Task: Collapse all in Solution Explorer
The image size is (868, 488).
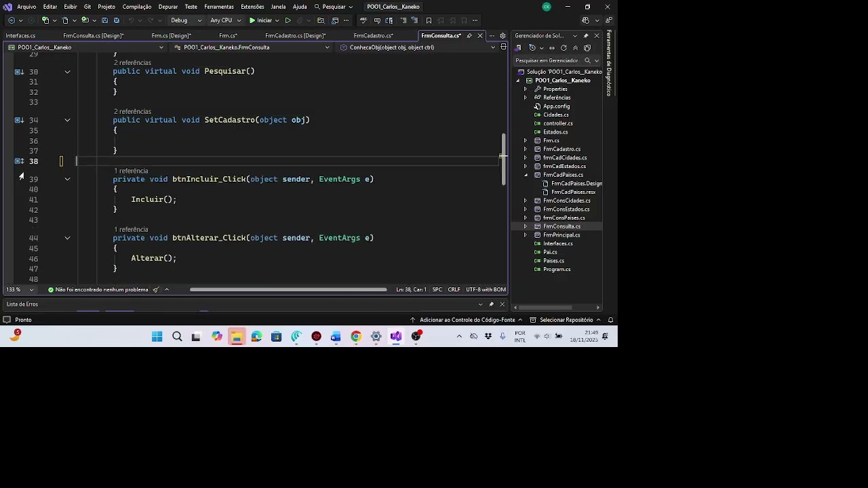Action: [575, 48]
